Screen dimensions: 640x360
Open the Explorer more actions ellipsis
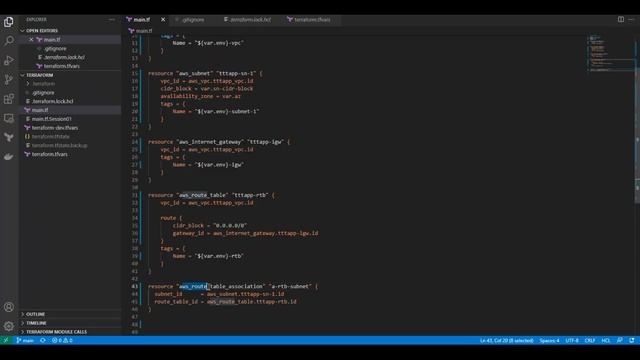click(x=111, y=20)
